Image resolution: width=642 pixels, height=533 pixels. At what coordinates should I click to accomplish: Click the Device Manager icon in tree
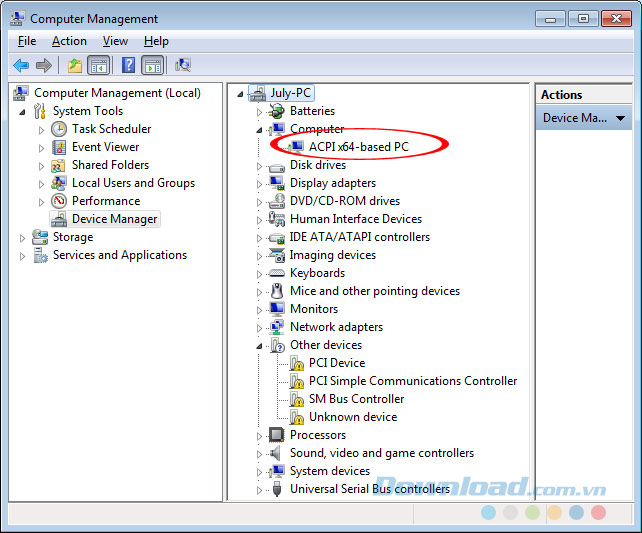[59, 219]
